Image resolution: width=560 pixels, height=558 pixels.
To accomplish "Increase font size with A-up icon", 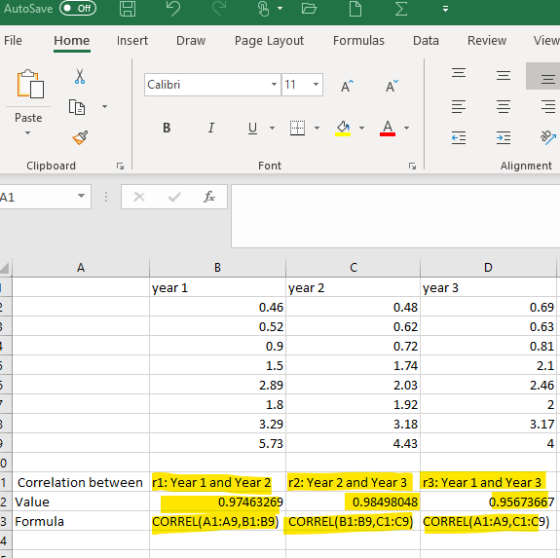I will coord(347,86).
